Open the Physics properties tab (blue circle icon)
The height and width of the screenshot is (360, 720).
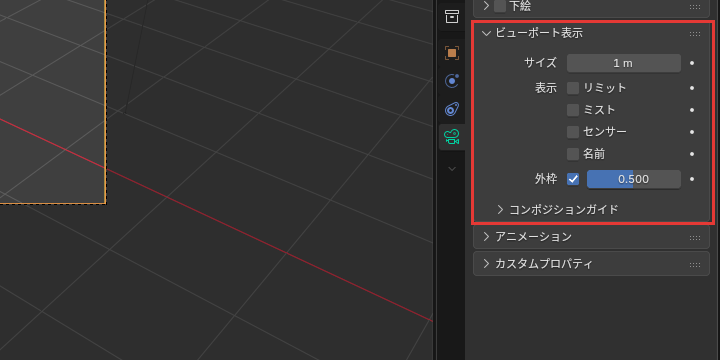pyautogui.click(x=452, y=81)
